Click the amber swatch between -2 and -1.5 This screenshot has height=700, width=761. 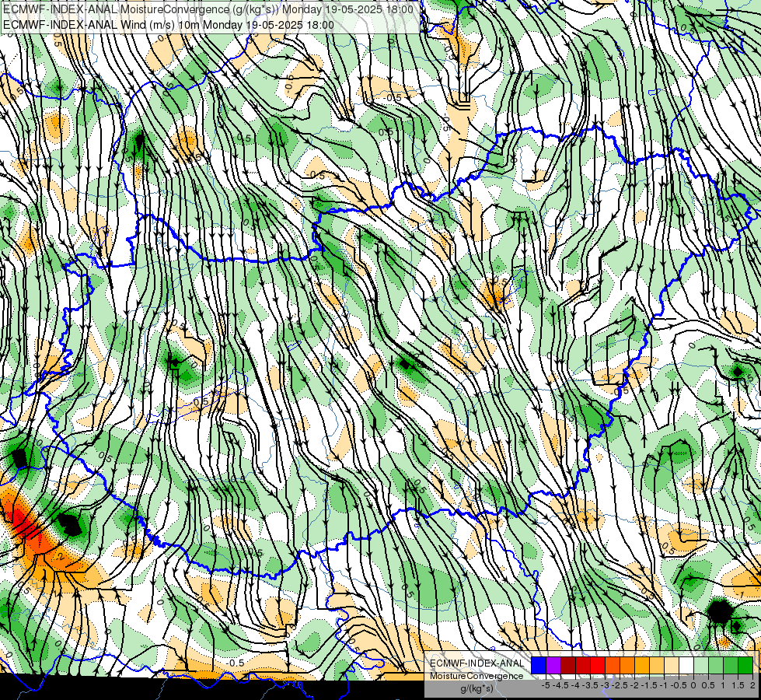coord(642,666)
